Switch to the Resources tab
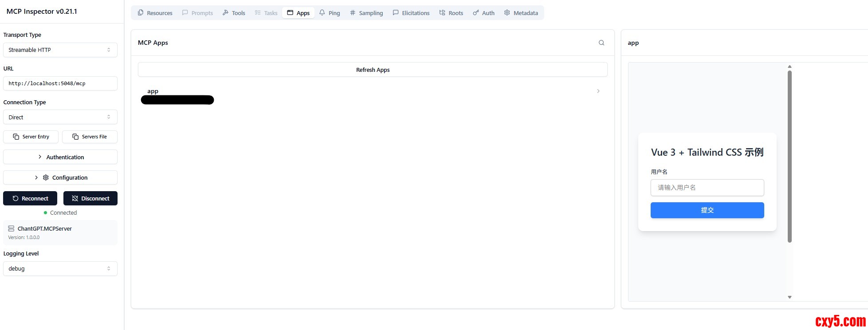The image size is (868, 330). pos(155,13)
